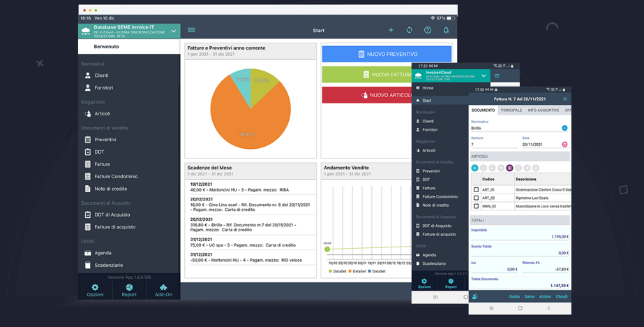The image size is (644, 327).
Task: Switch to the INFO AGGIUNTIVE tab
Action: point(543,110)
